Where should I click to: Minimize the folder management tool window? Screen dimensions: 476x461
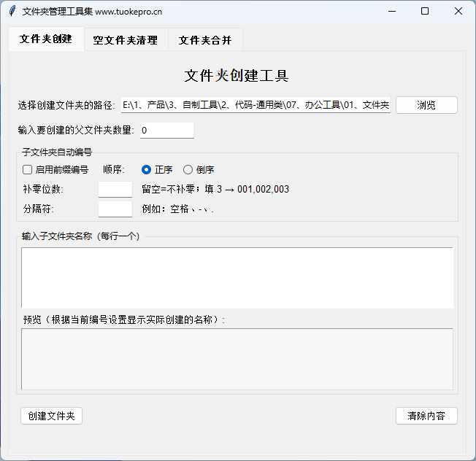pos(392,11)
